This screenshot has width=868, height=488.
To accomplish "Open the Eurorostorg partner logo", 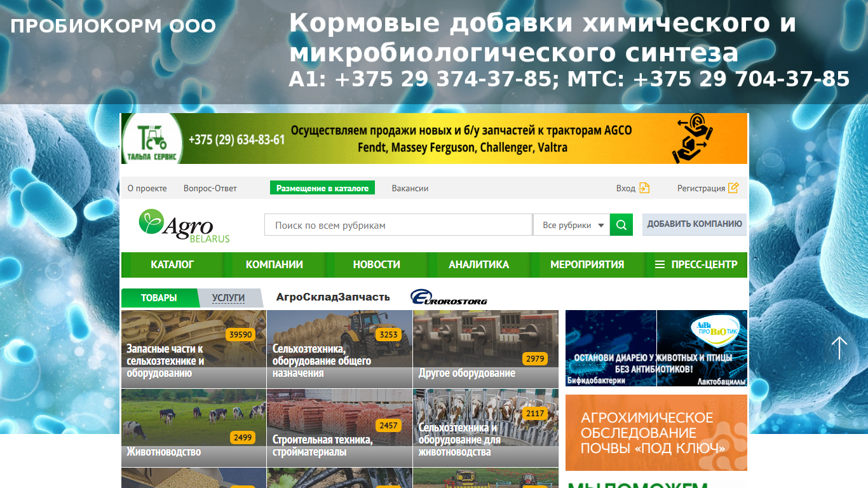I will (x=449, y=297).
